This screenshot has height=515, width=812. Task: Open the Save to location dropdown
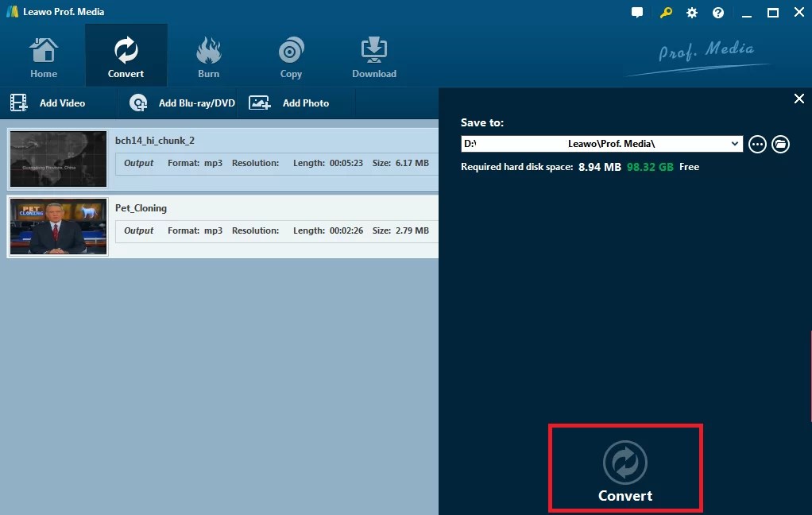pyautogui.click(x=735, y=144)
